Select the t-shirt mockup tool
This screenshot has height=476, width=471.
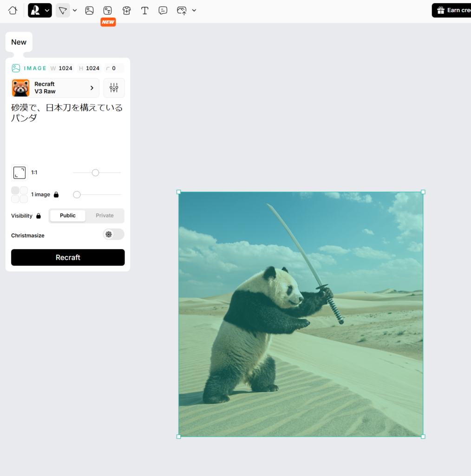[126, 10]
